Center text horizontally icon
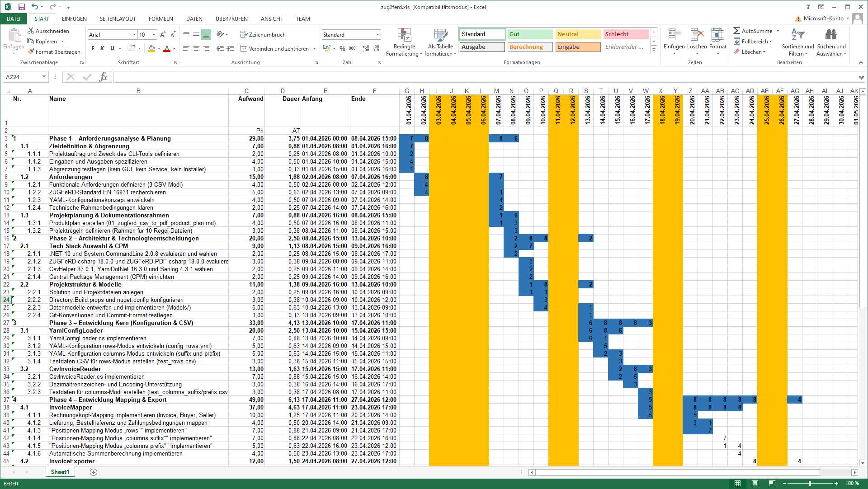The image size is (868, 489). click(196, 48)
